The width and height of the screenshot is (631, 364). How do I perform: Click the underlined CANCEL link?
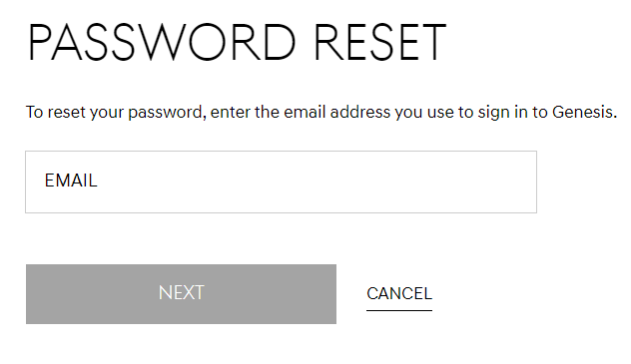(399, 294)
